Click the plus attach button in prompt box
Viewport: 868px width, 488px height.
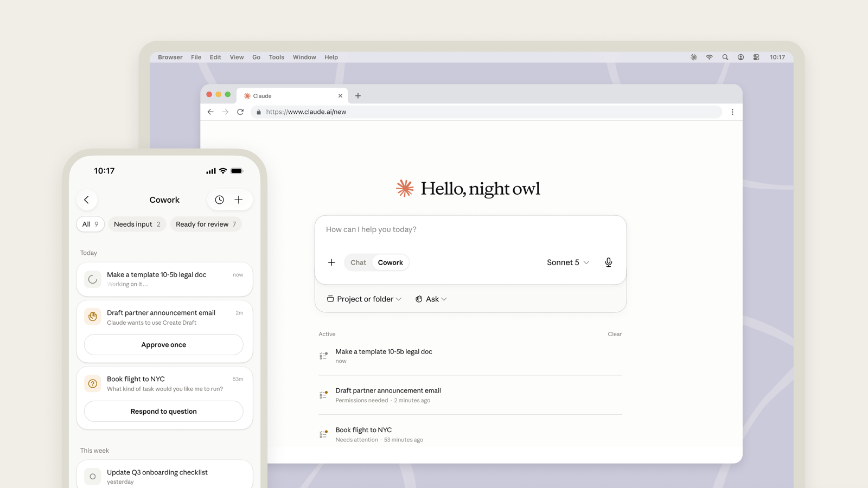point(331,262)
